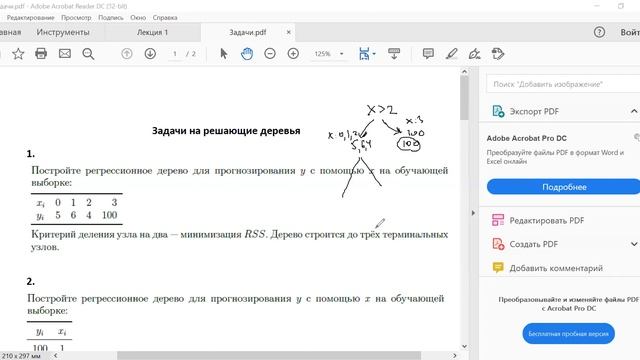Print the document using printer icon
640x360 pixels.
pos(41,53)
